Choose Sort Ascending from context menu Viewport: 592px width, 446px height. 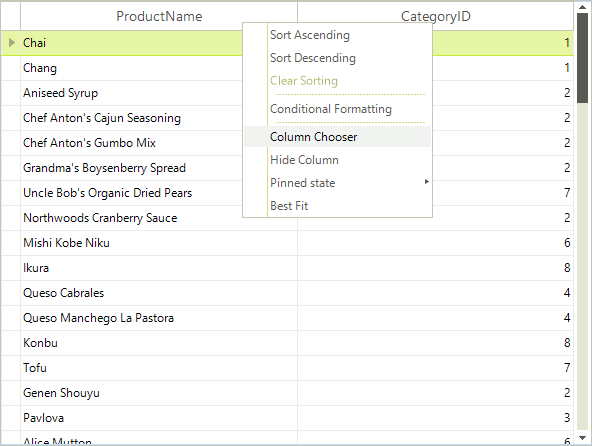click(x=337, y=35)
